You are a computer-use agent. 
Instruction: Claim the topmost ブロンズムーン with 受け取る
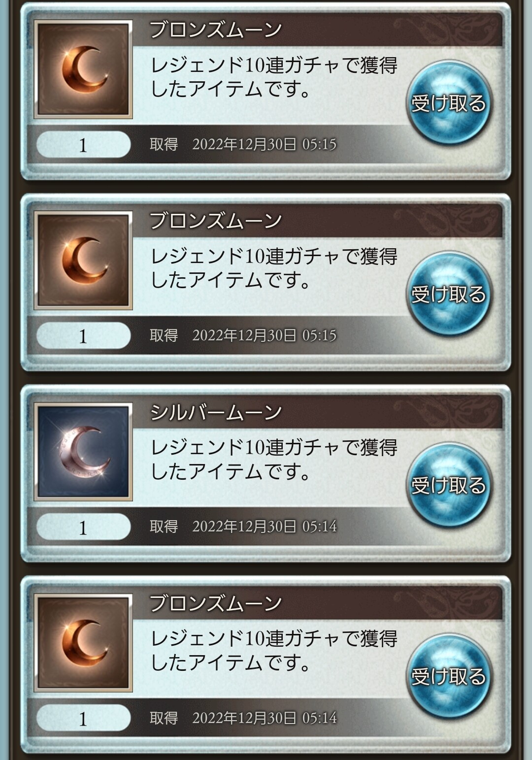(x=449, y=102)
